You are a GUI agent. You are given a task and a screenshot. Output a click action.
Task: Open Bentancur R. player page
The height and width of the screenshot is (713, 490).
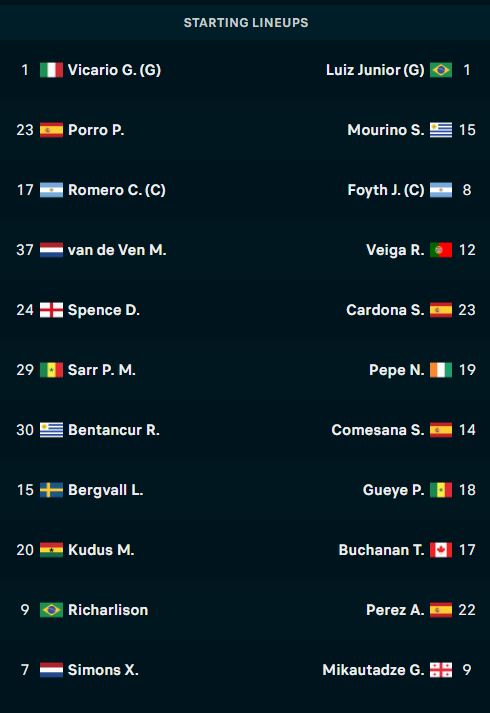(x=114, y=430)
